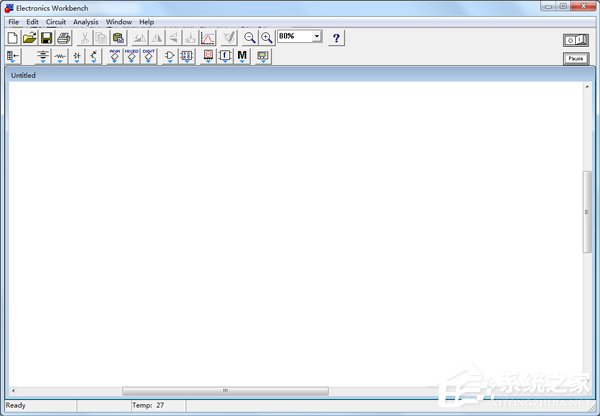Click the Ready status text
Viewport: 600px width, 416px height.
[16, 405]
